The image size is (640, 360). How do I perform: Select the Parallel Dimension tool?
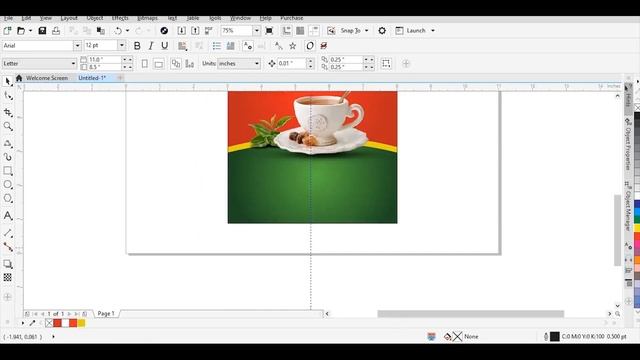[8, 233]
